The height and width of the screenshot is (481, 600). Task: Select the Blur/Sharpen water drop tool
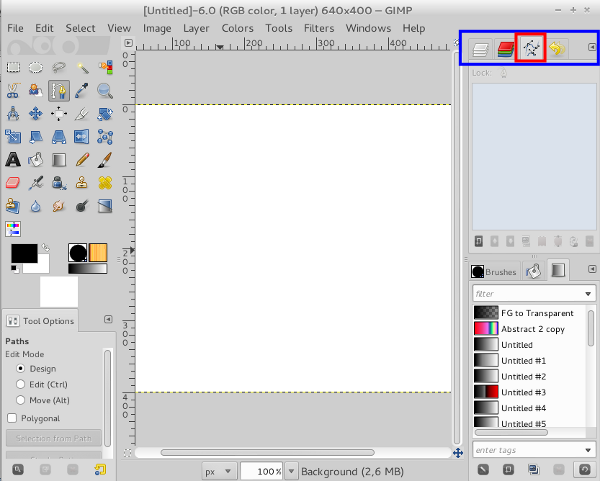36,206
